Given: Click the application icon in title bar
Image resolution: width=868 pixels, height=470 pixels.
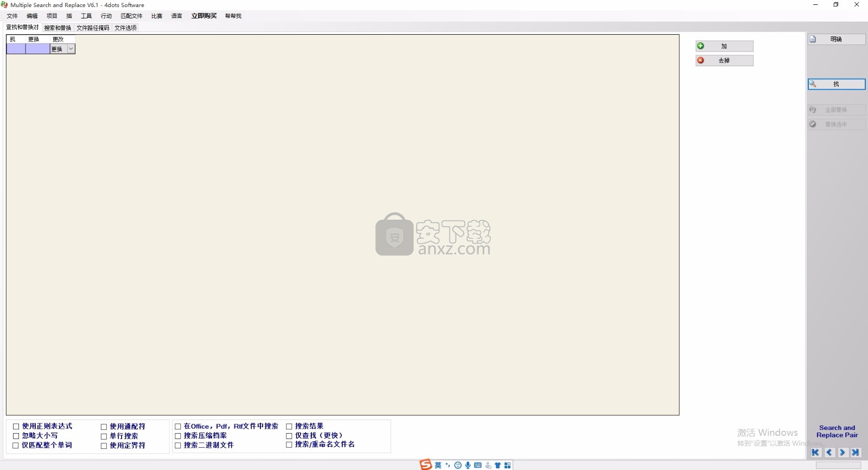Looking at the screenshot, I should click(x=4, y=5).
